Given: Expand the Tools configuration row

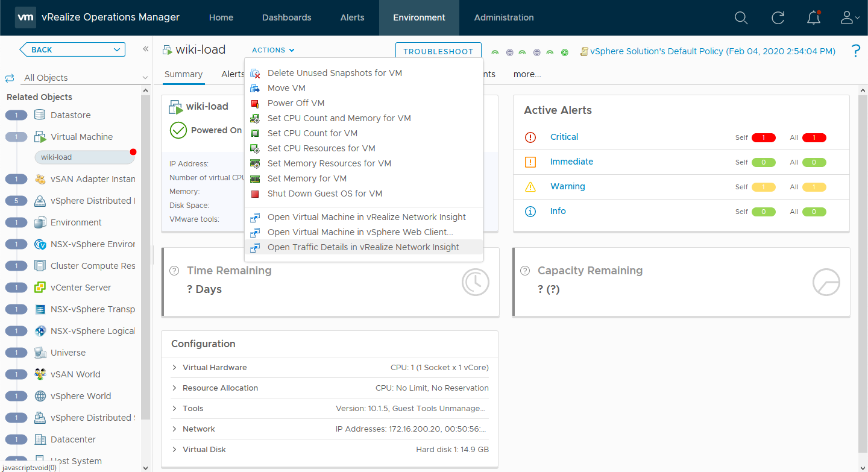Looking at the screenshot, I should (174, 409).
